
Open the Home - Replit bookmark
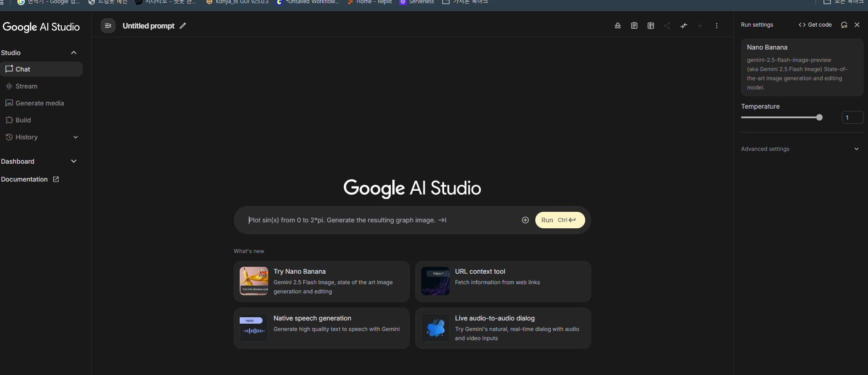click(x=369, y=2)
